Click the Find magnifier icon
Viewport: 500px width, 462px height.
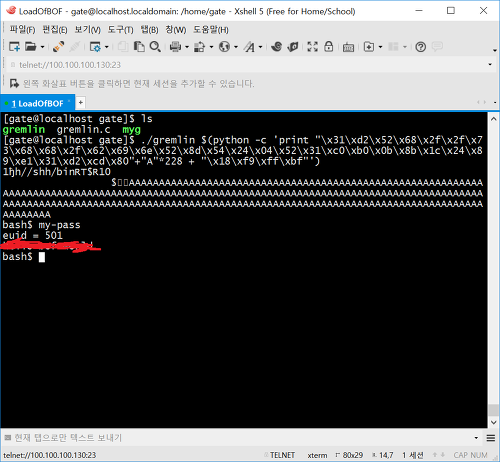coord(155,47)
